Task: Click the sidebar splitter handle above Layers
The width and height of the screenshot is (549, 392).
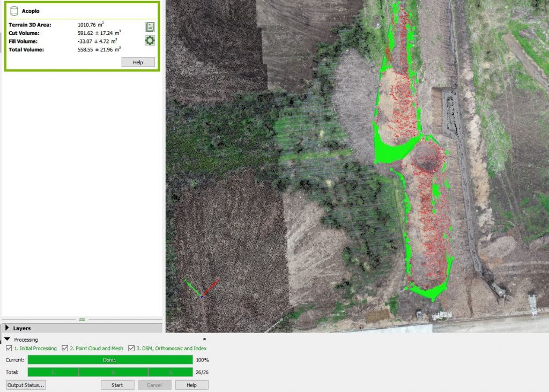Action: (82, 320)
